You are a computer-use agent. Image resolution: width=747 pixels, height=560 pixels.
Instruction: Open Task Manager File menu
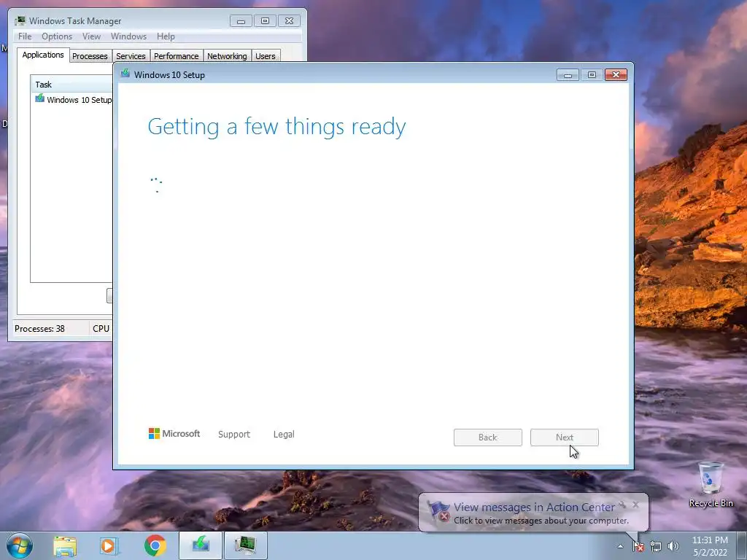tap(25, 36)
